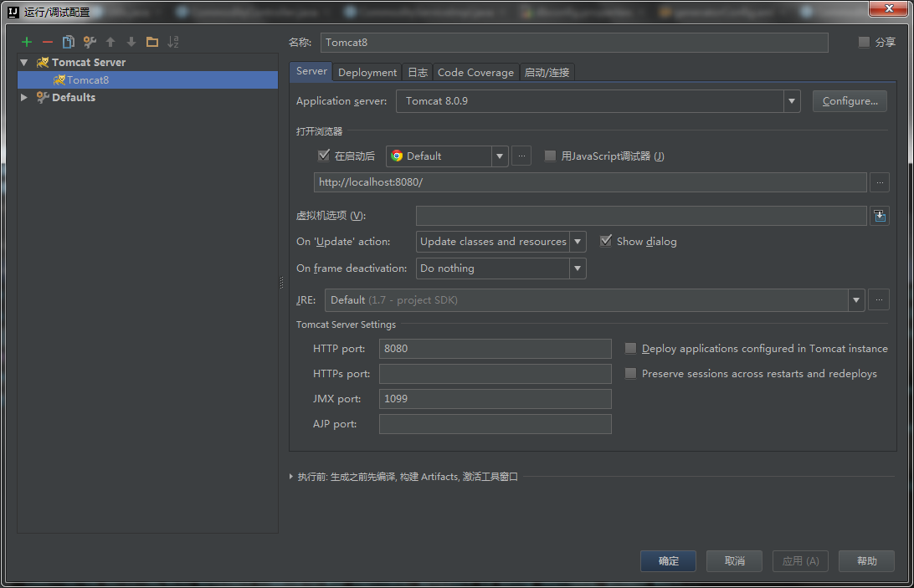Remove the selected configuration with the minus icon
This screenshot has width=914, height=588.
point(48,42)
